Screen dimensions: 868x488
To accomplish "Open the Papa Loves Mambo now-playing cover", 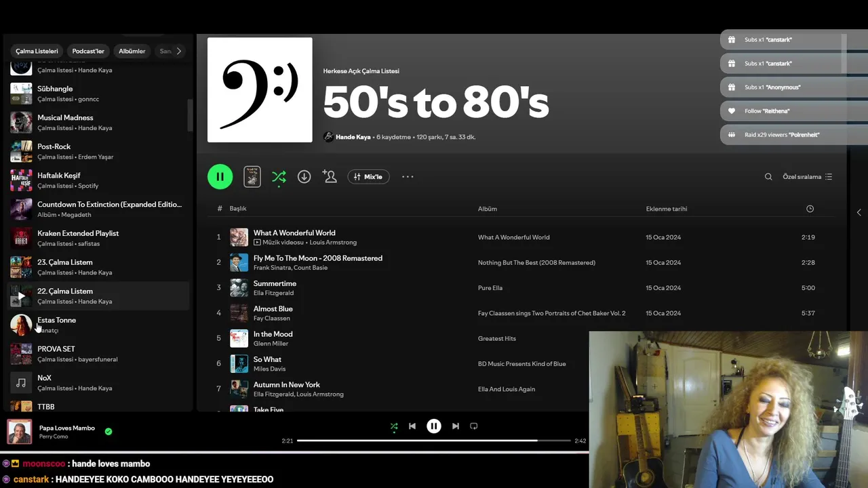I will 19,432.
